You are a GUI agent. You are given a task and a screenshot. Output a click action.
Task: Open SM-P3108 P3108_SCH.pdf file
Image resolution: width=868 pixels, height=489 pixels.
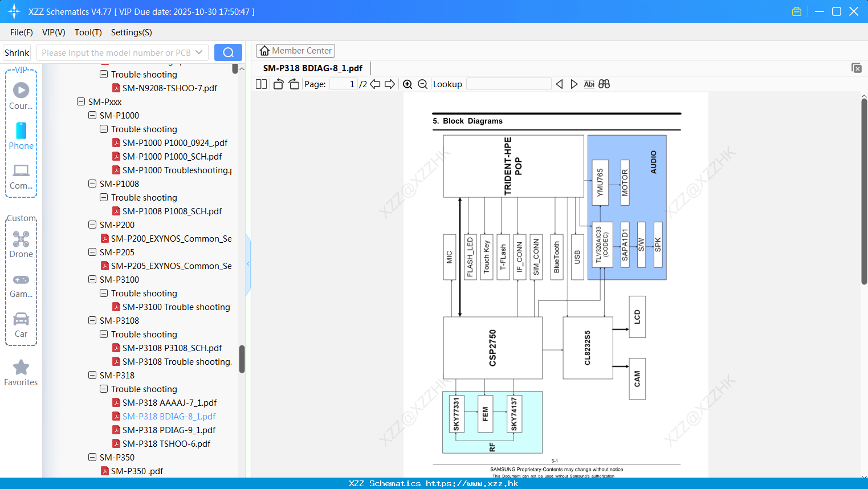(172, 348)
